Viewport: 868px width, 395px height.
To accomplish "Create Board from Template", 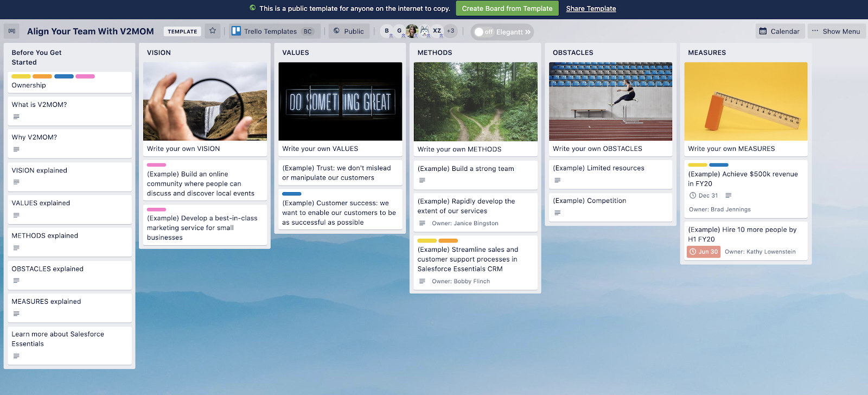I will pyautogui.click(x=507, y=9).
